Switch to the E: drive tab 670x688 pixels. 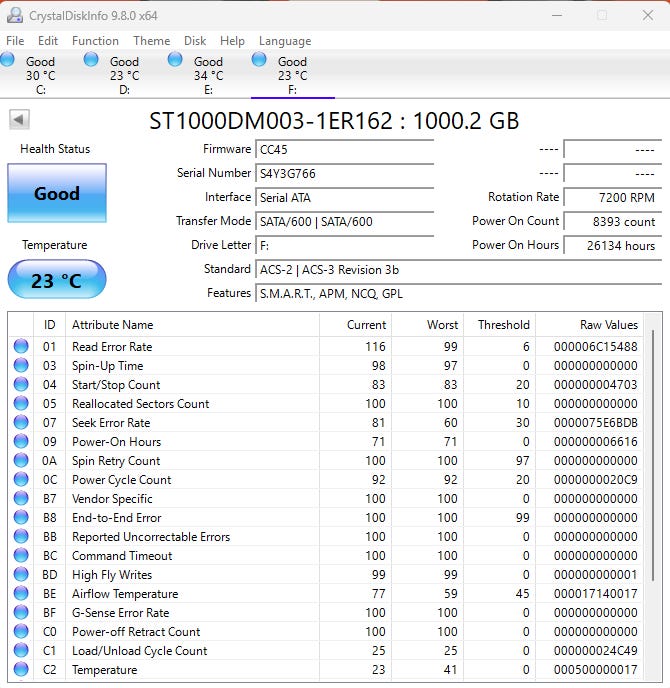pyautogui.click(x=208, y=75)
